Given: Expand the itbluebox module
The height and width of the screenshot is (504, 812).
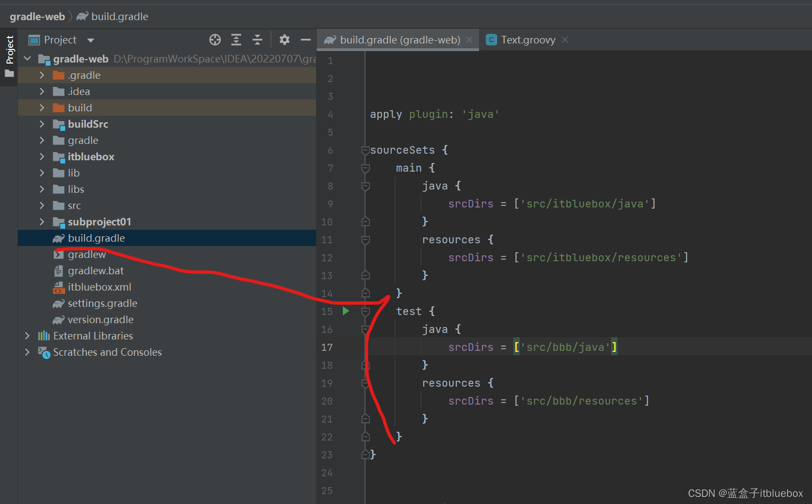Looking at the screenshot, I should (x=42, y=156).
